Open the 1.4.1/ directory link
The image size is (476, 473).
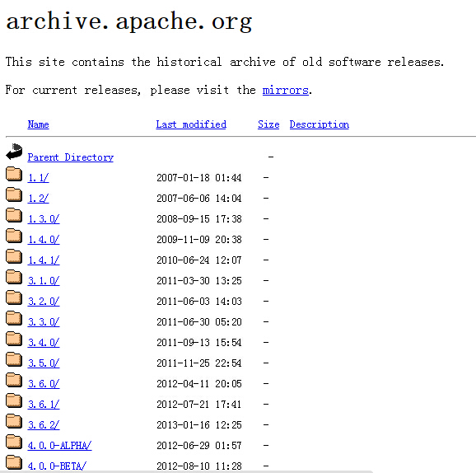point(44,260)
